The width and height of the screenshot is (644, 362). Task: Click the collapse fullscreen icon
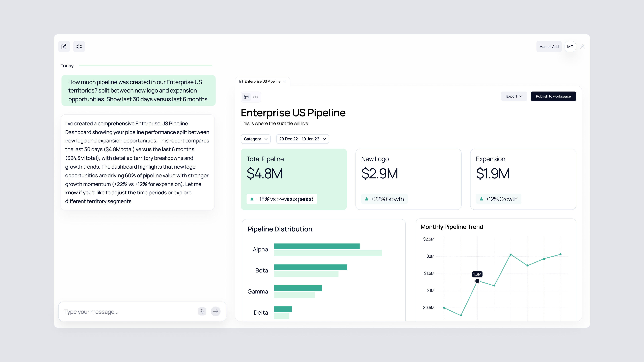[79, 46]
